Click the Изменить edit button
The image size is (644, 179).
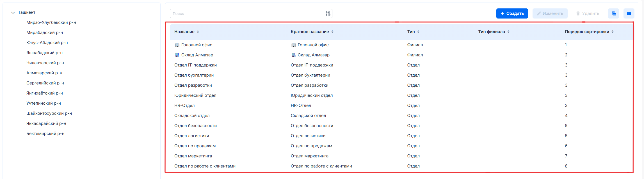point(550,13)
